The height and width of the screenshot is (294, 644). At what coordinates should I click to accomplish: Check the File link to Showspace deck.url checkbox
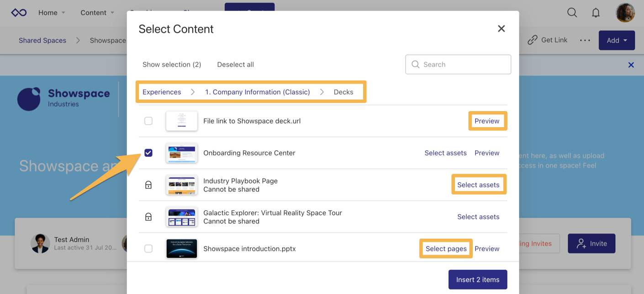pyautogui.click(x=148, y=121)
